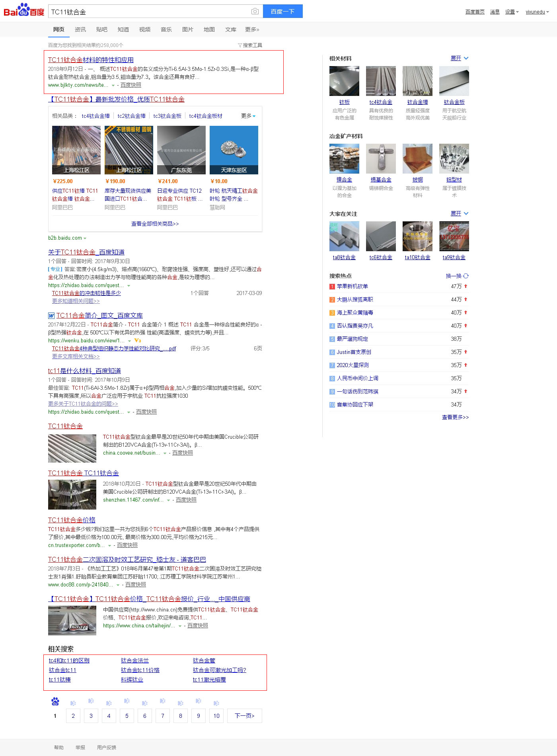Screen dimensions: 557x756
Task: Open 更多 dropdown in 相关品类 row
Action: click(248, 116)
